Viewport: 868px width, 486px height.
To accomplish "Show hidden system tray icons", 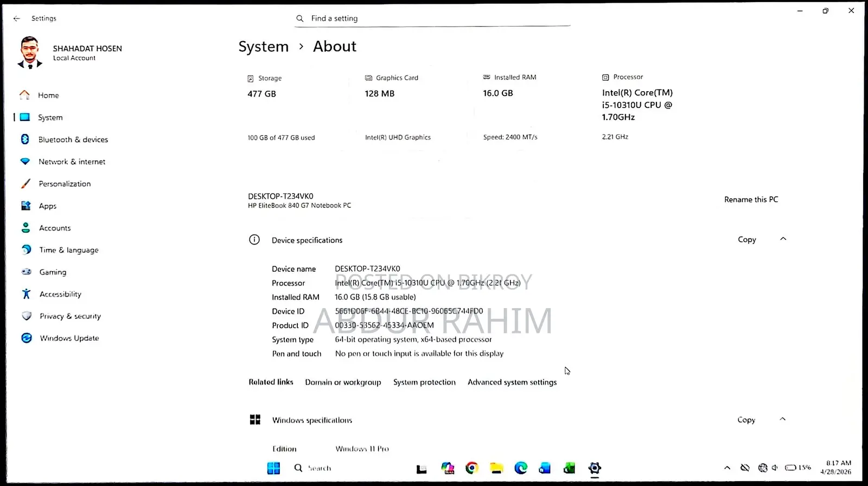I will pos(727,468).
